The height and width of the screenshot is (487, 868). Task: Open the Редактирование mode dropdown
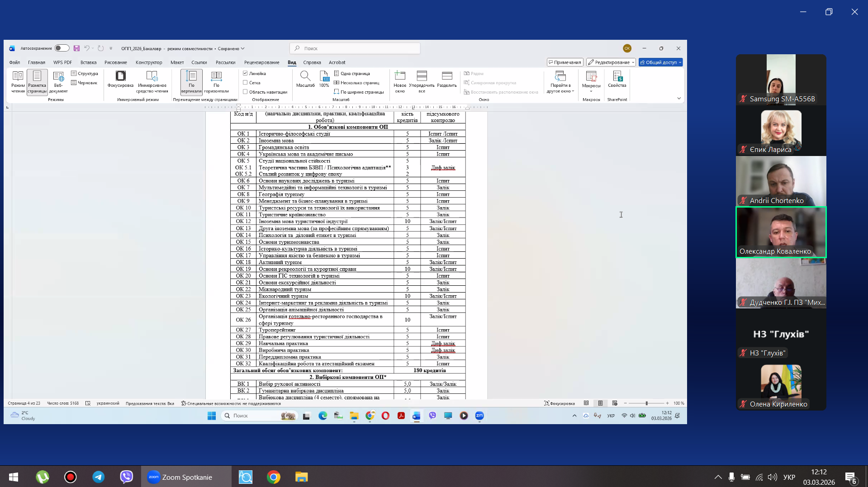[x=611, y=62]
